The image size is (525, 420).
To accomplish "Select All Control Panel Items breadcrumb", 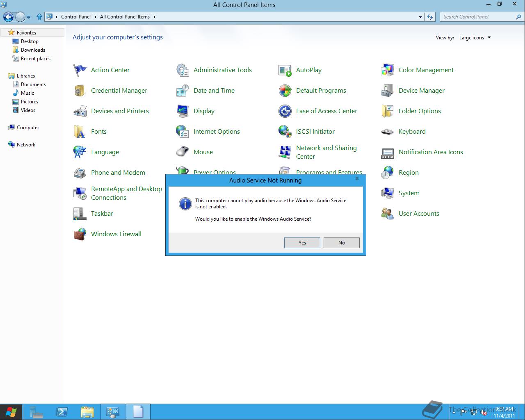I will pos(125,17).
